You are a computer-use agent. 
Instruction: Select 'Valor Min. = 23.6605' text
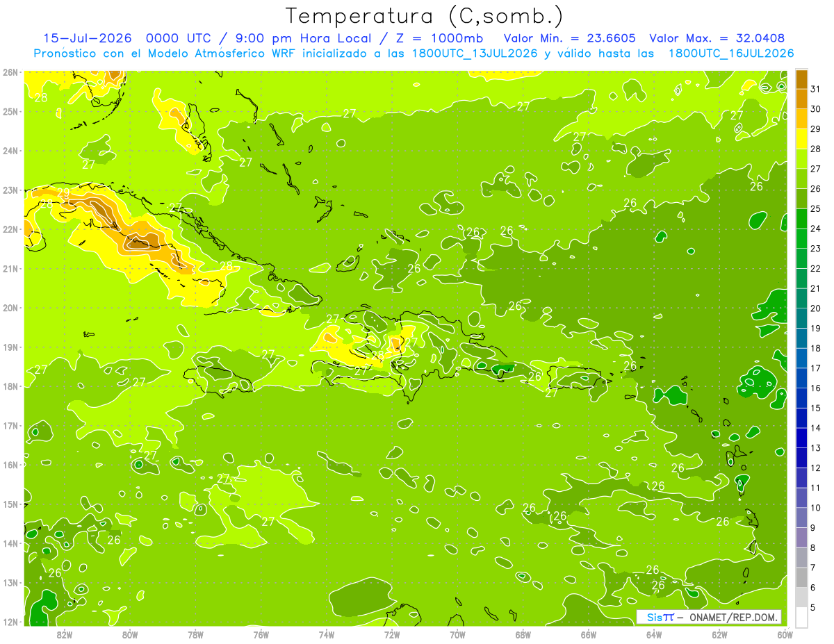click(569, 38)
